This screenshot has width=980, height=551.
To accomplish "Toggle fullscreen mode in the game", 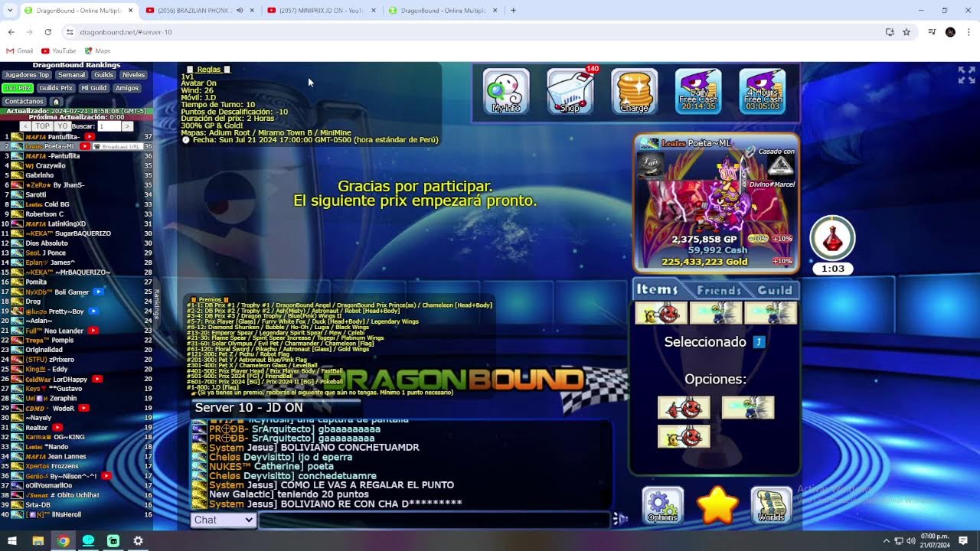I will 966,75.
